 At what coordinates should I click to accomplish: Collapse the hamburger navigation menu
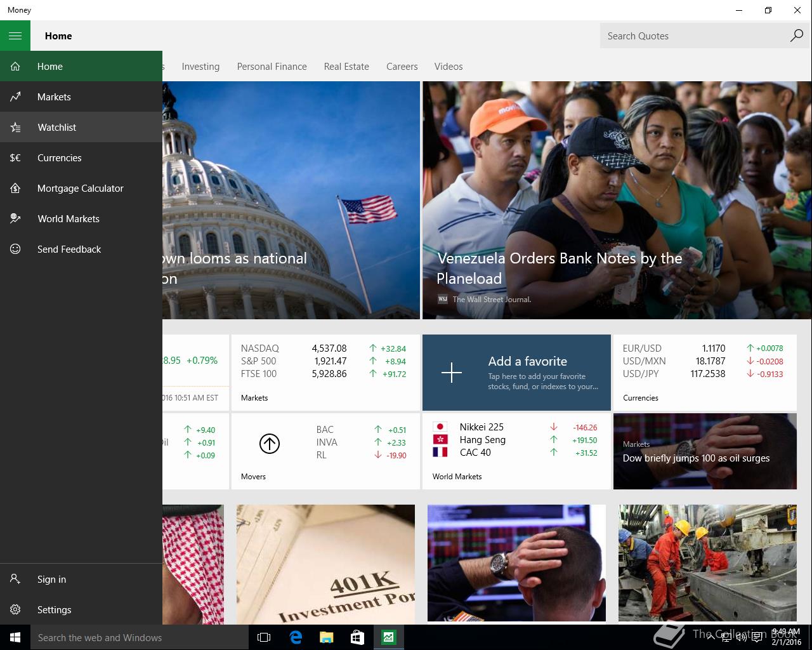15,36
